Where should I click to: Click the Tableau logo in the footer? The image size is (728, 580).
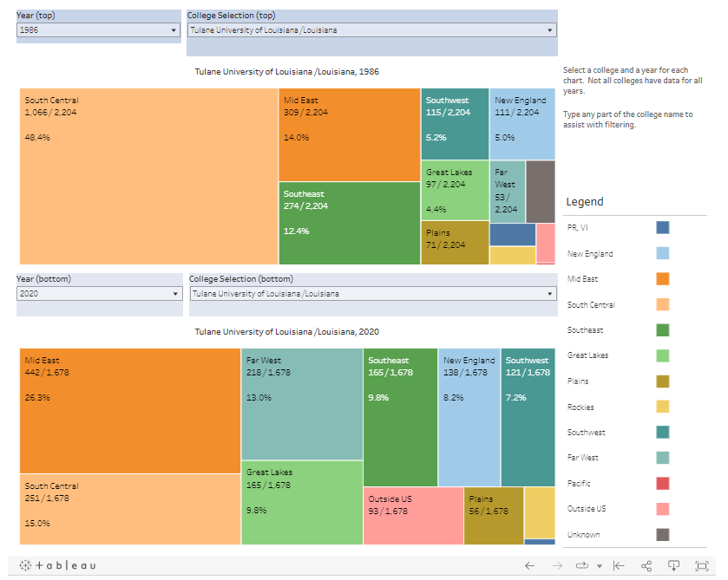[x=58, y=565]
